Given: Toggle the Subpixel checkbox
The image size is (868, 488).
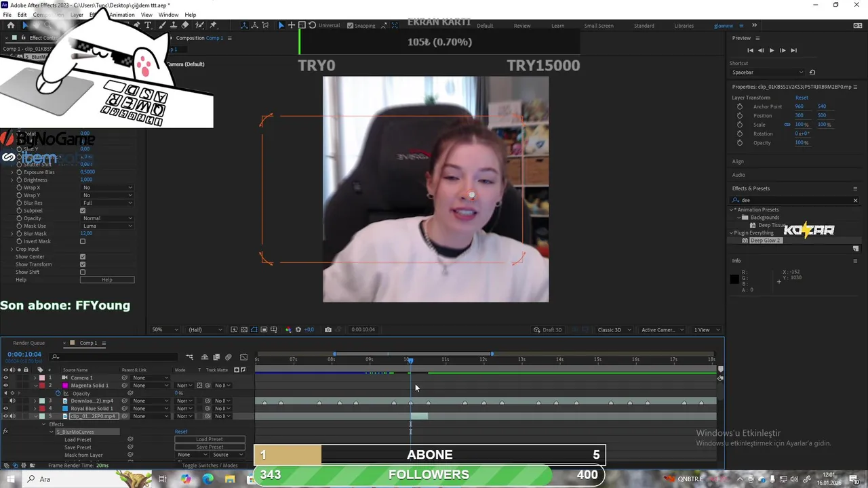Looking at the screenshot, I should click(83, 211).
